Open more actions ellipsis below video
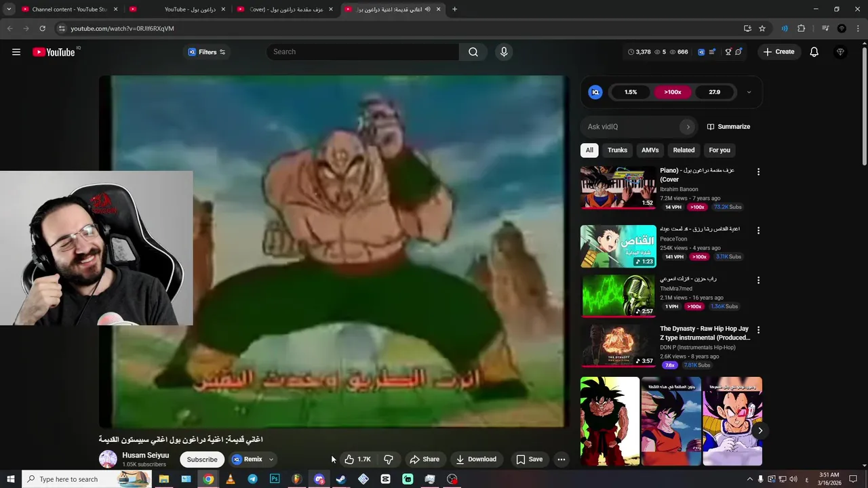868x488 pixels. 561,460
